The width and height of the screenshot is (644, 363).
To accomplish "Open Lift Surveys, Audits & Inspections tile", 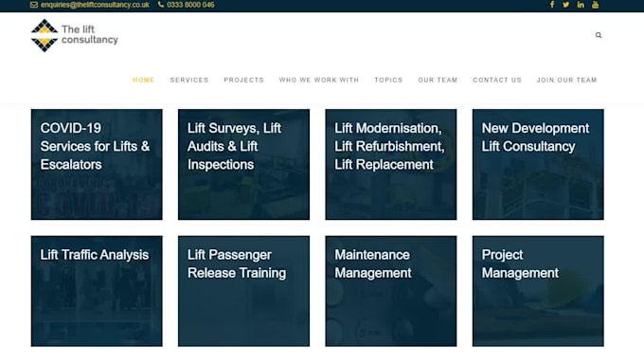I will coord(243,164).
